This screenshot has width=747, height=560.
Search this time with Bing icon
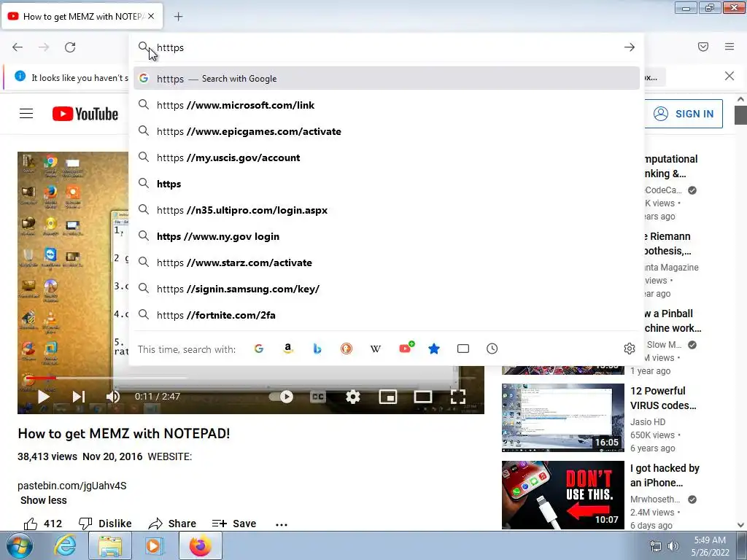pos(317,349)
